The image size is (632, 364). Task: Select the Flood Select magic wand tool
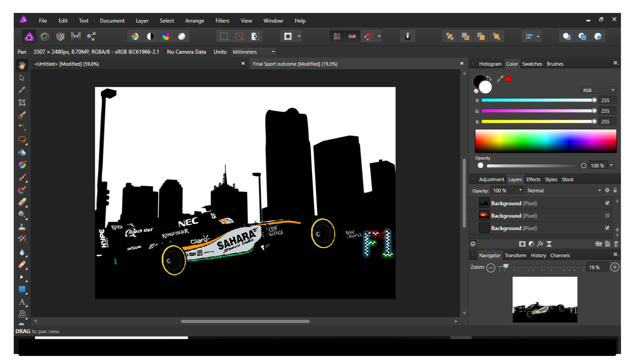click(x=22, y=127)
